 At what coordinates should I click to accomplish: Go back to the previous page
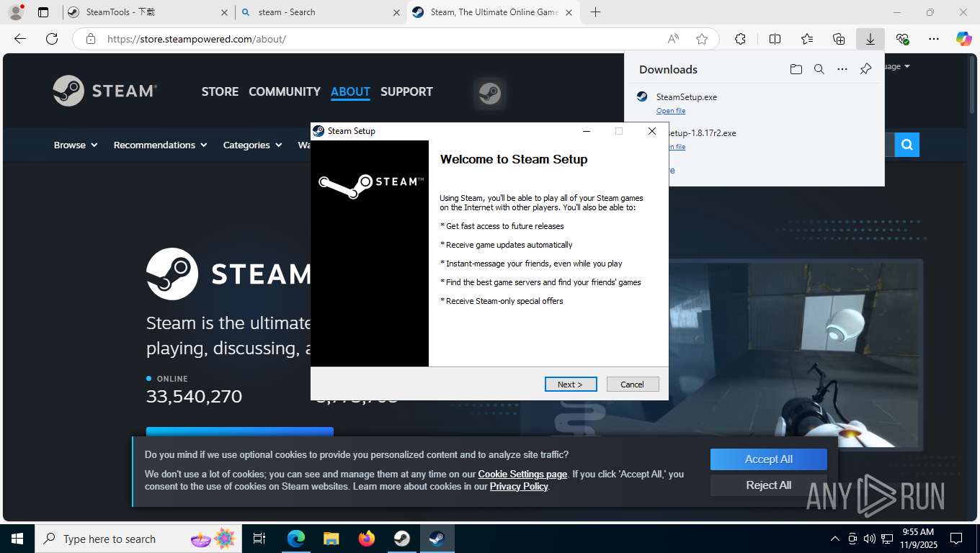point(20,39)
